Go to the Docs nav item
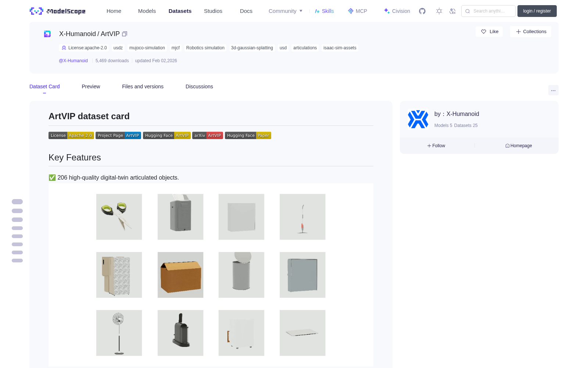 (246, 11)
